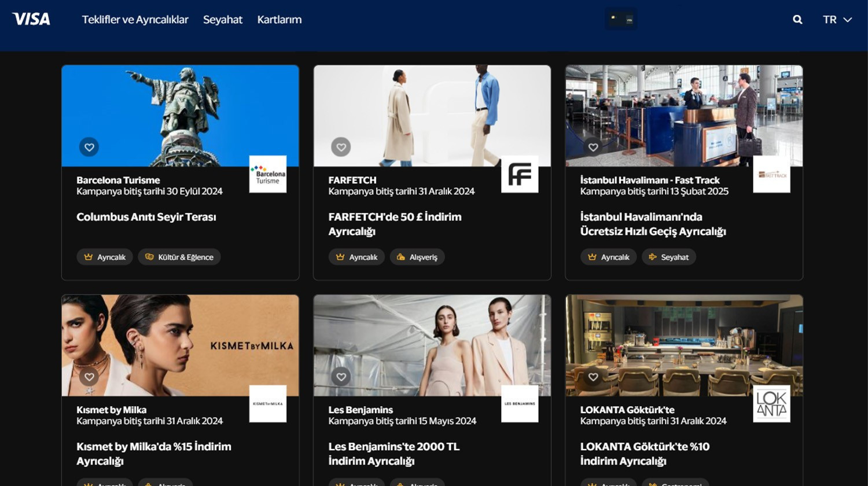Open the Teklifler ve Ayrıcalıklar menu

135,20
